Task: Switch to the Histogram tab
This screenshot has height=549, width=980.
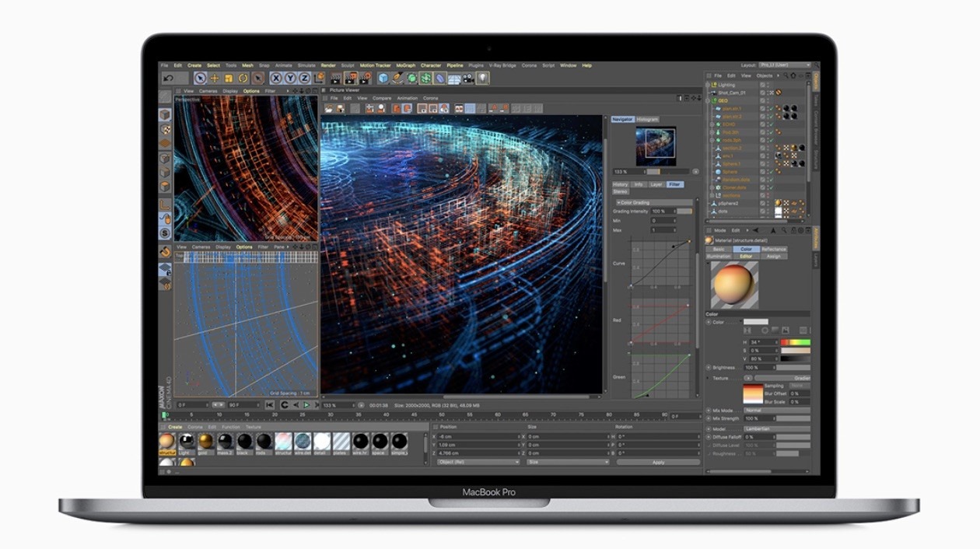Action: tap(647, 119)
